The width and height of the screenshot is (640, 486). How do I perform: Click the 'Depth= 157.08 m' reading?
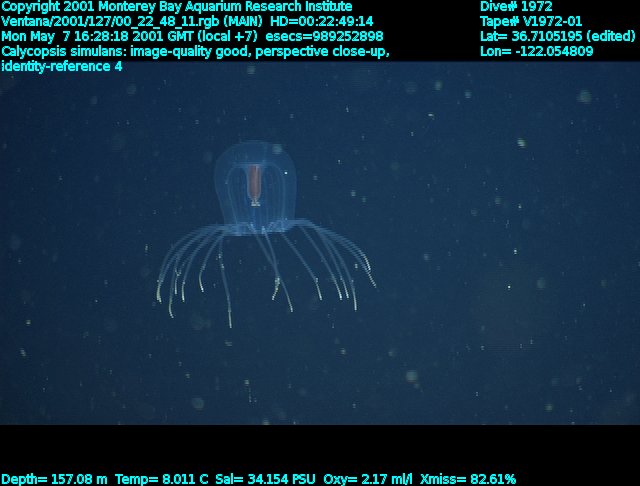(54, 479)
